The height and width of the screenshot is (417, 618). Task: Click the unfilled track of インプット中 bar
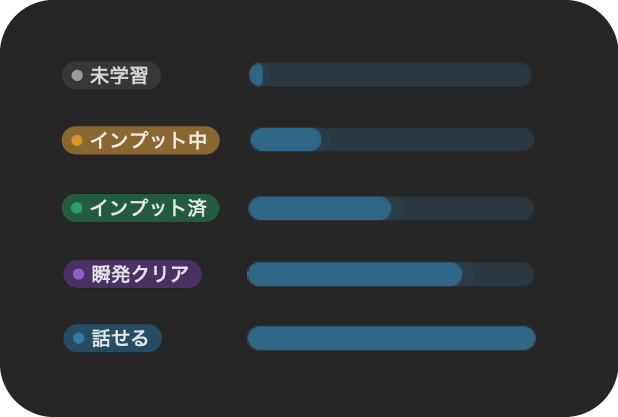(430, 140)
